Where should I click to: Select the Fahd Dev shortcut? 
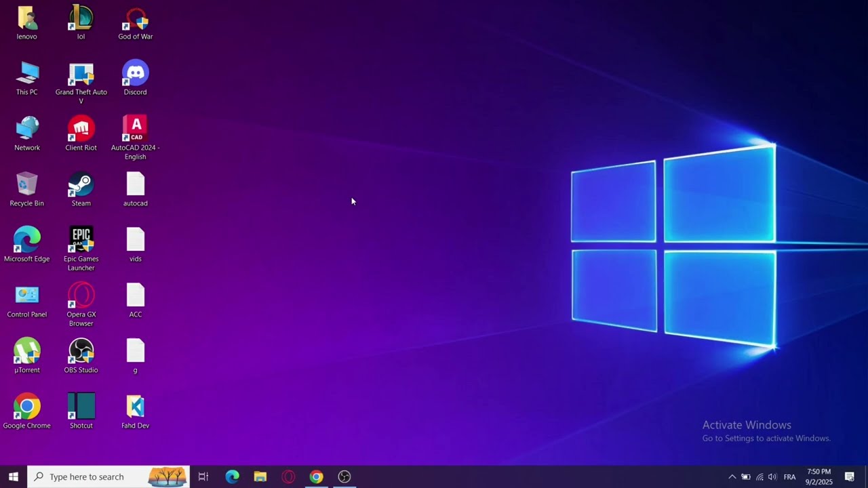click(135, 412)
